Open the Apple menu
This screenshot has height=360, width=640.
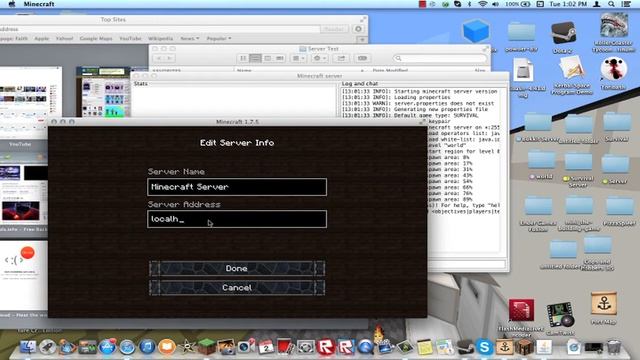coord(12,4)
